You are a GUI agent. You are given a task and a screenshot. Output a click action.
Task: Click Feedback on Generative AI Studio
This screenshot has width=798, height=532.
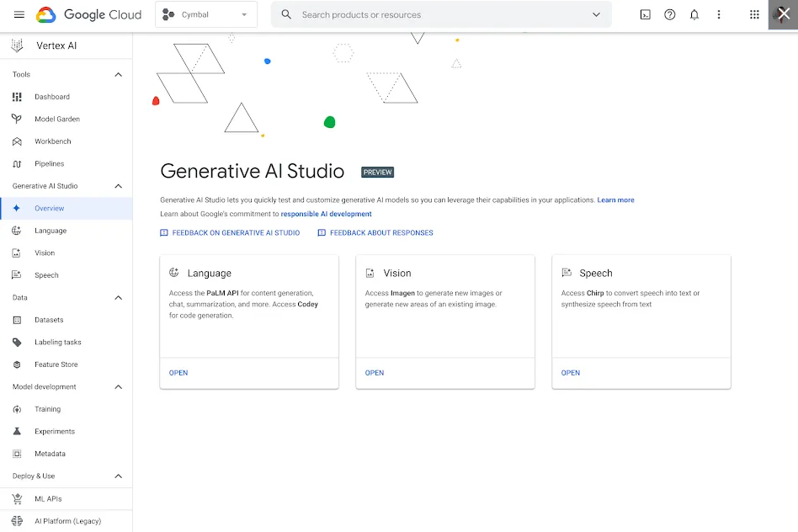click(x=230, y=232)
